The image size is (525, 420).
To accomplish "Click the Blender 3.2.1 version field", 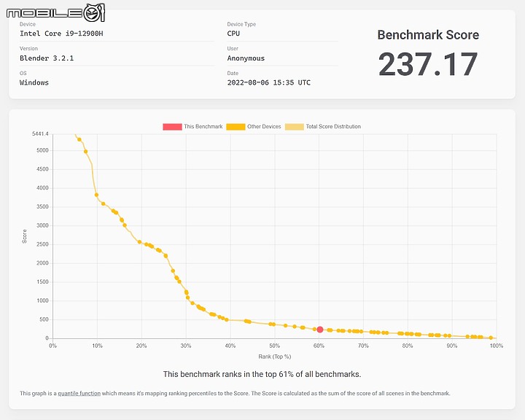I will tap(47, 58).
